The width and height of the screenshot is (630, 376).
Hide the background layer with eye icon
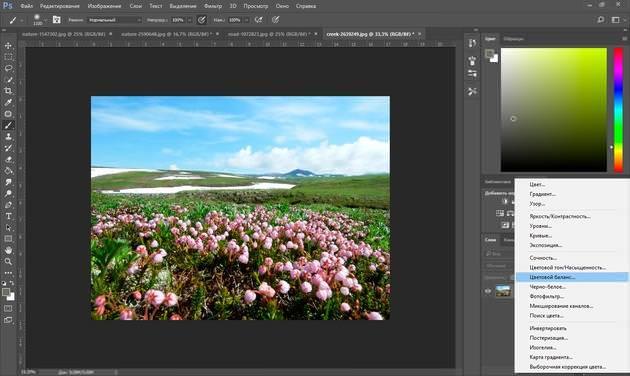488,291
